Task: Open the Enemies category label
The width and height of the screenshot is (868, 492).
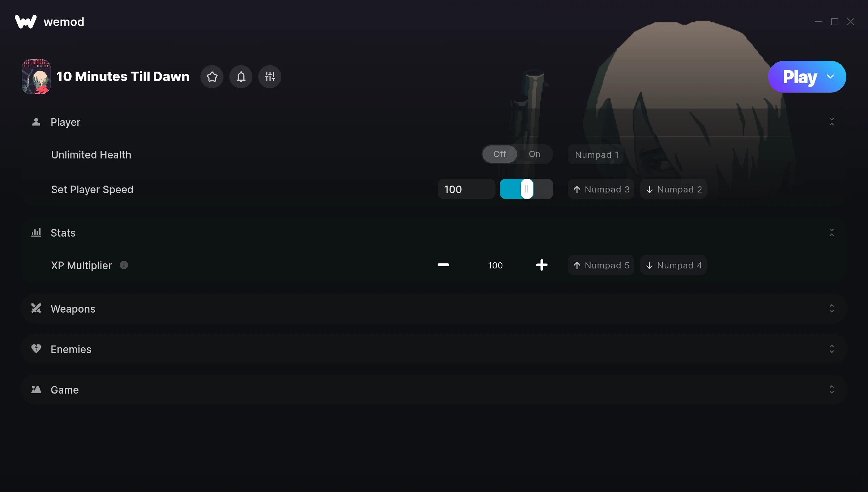Action: (x=71, y=349)
